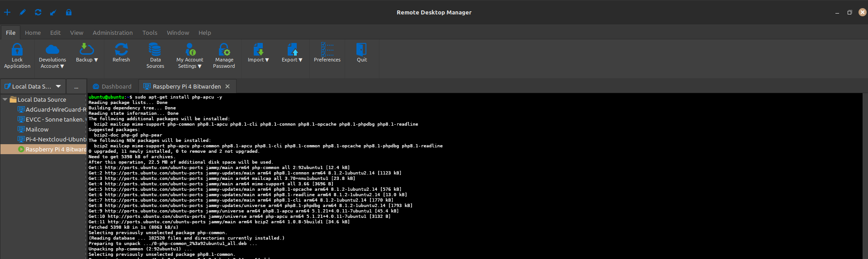
Task: Open the Data Sources manager
Action: (155, 50)
